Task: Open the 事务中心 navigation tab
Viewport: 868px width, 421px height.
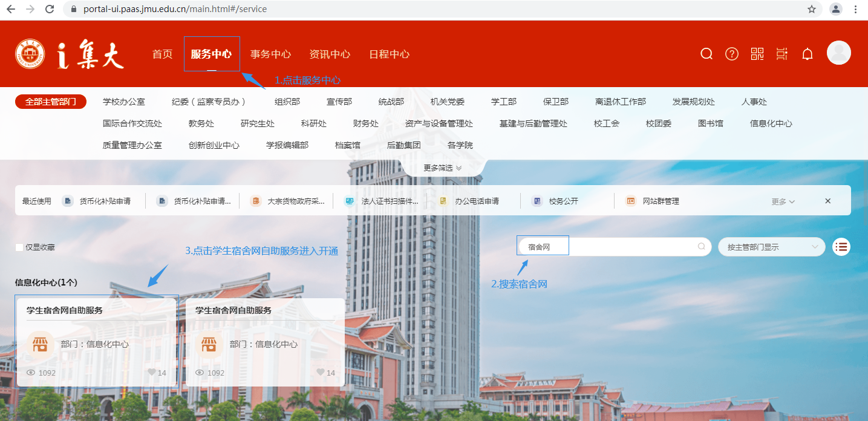Action: click(270, 54)
